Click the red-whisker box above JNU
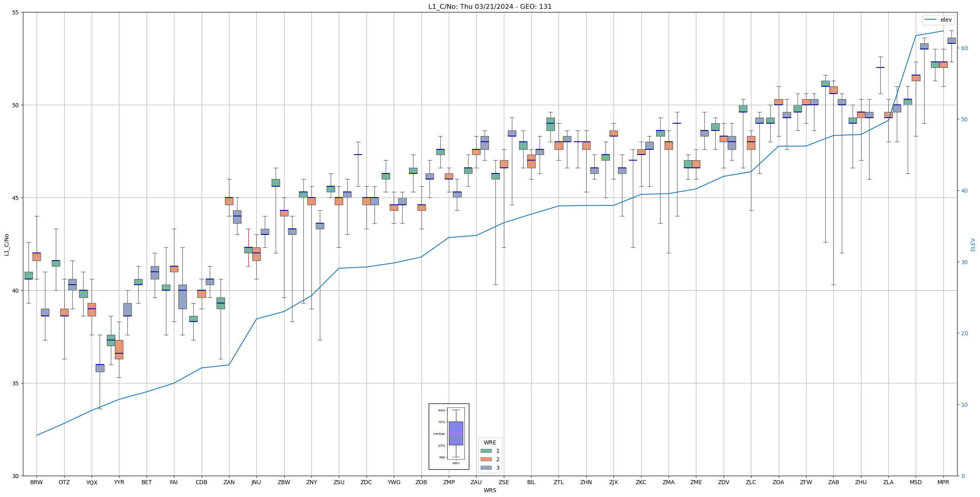Screen dimensions: 980x497 coord(248,250)
